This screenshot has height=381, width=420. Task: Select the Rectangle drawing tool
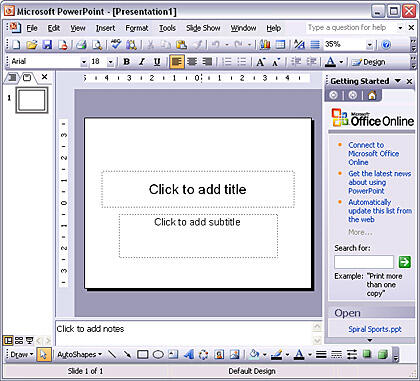coord(143,354)
